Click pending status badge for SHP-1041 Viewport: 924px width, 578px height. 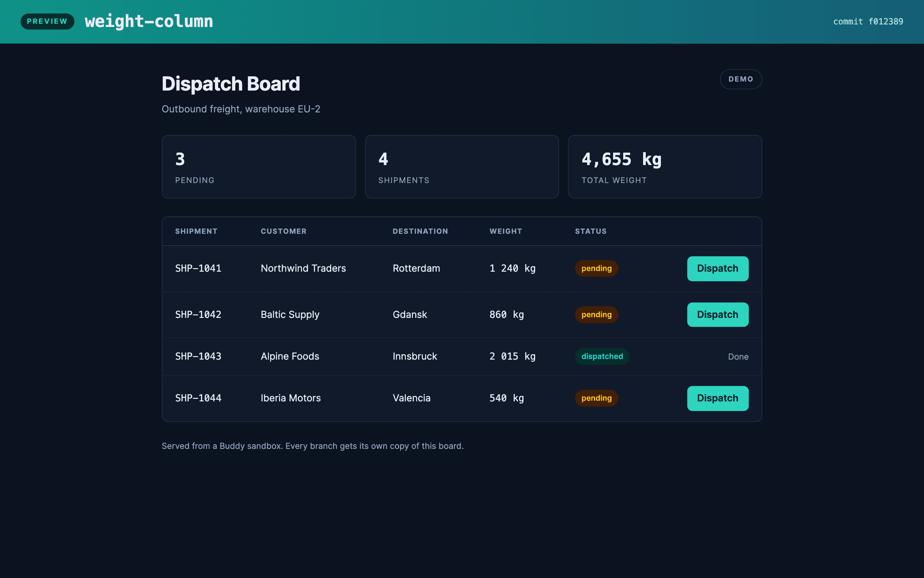click(x=596, y=268)
